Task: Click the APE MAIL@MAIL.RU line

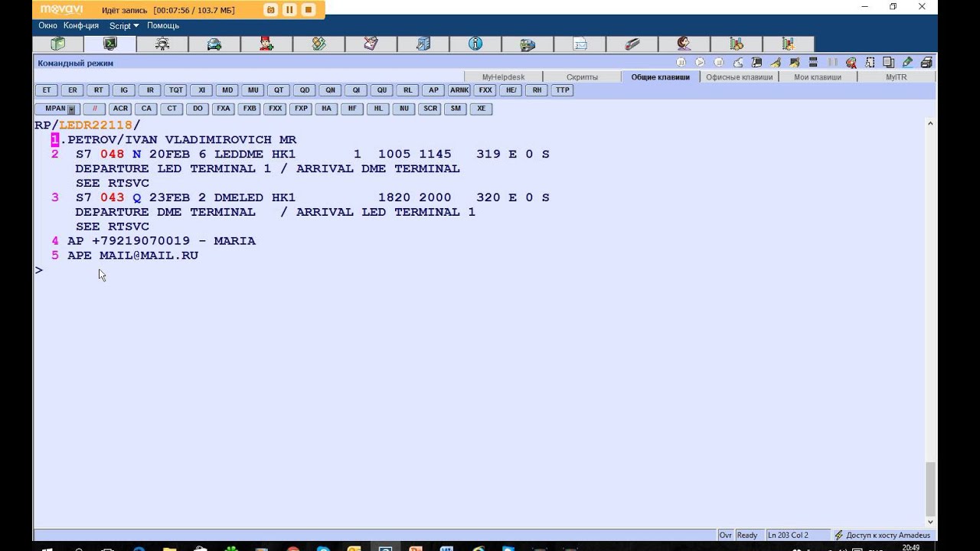Action: click(x=132, y=256)
